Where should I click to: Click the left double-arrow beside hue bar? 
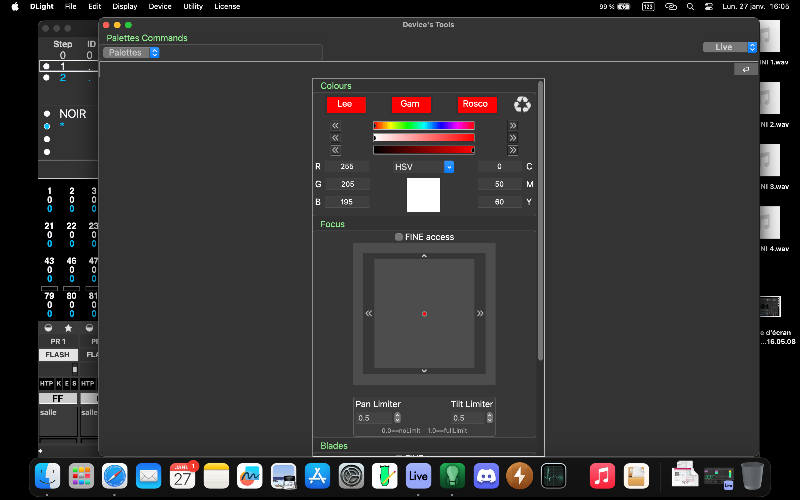pos(335,126)
